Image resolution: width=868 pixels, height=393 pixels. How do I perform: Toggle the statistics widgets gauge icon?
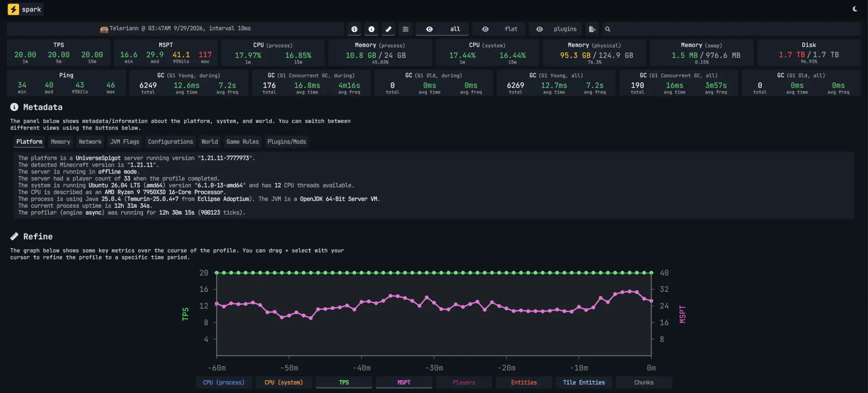click(x=354, y=29)
